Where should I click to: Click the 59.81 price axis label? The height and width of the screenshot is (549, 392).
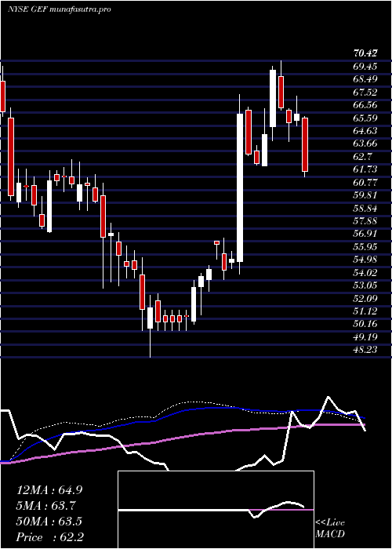(365, 195)
